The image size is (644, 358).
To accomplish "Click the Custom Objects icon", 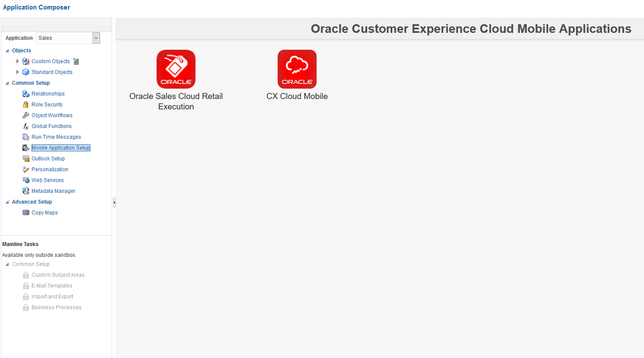I will coord(26,61).
